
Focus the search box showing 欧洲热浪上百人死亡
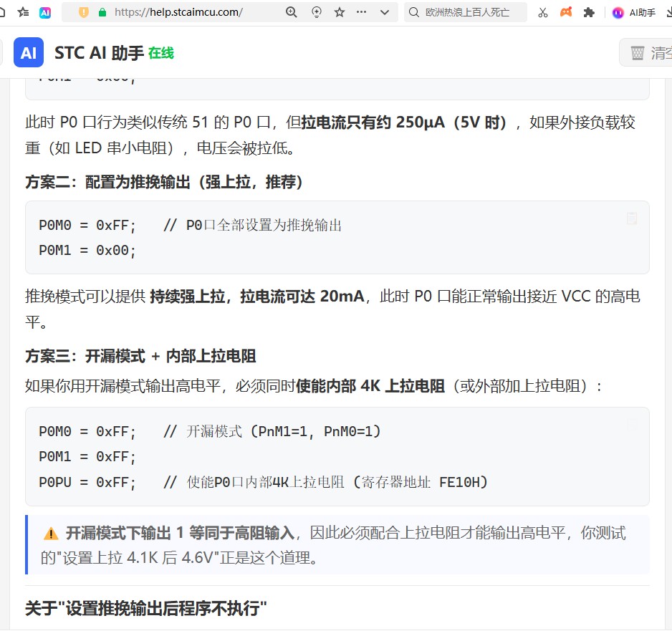tap(467, 12)
